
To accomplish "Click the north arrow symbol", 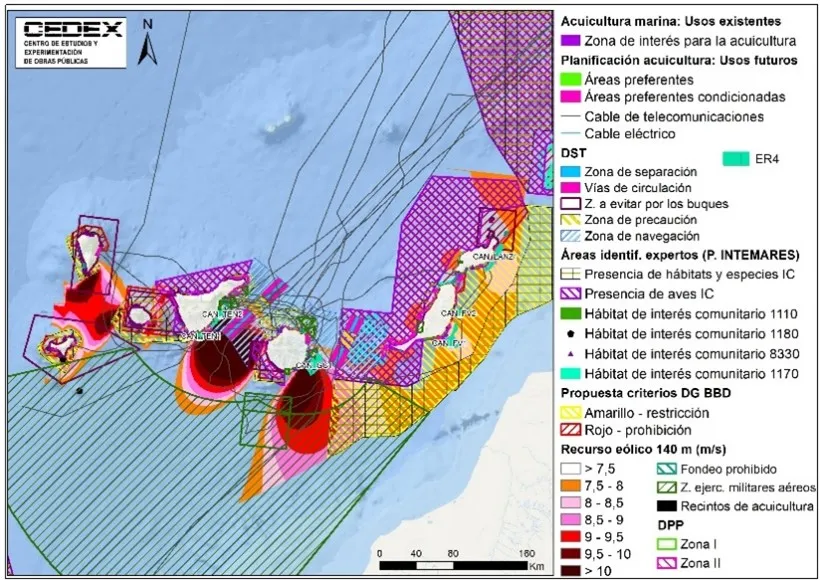I will [x=148, y=40].
